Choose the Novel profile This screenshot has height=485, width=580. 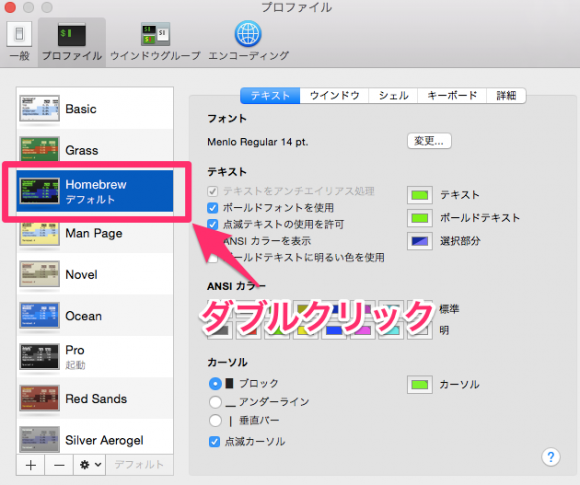click(95, 275)
